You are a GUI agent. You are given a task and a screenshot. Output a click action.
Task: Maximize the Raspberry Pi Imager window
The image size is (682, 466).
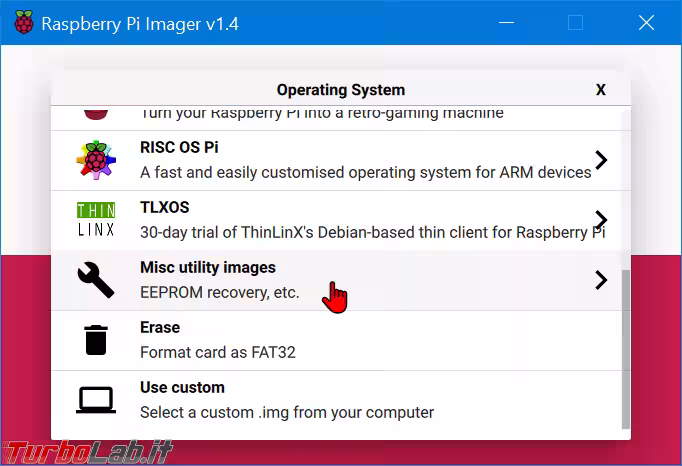tap(575, 23)
